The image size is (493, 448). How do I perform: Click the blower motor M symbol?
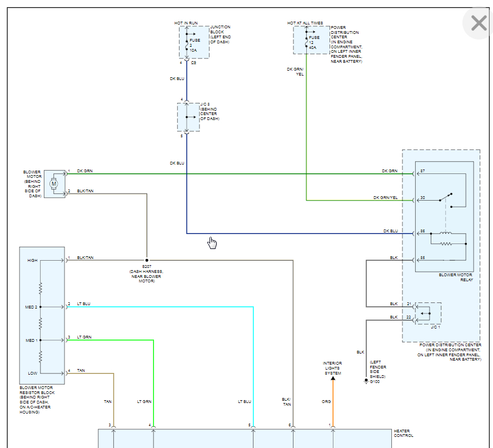pyautogui.click(x=54, y=183)
